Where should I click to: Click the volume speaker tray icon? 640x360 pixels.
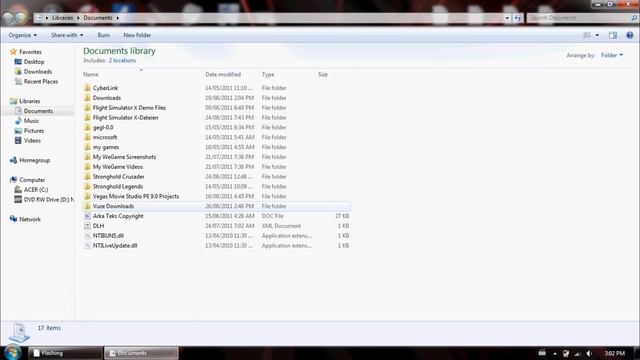click(x=589, y=353)
